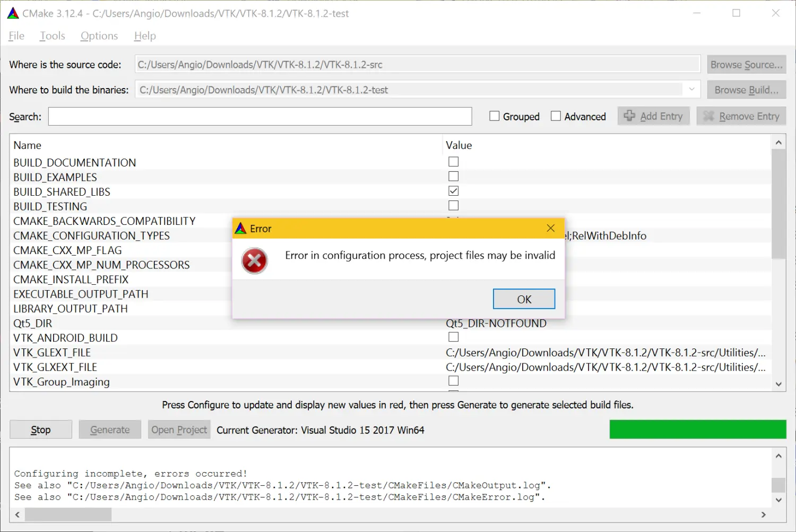Viewport: 796px width, 532px height.
Task: Select the EXECUTABLE_OUTPUT_PATH entry
Action: tap(81, 294)
